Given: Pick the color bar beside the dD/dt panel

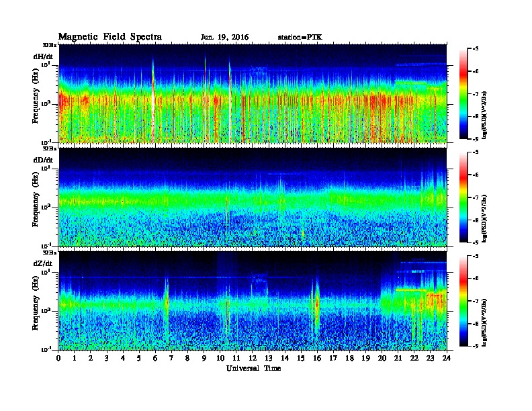Looking at the screenshot, I should pyautogui.click(x=463, y=197).
